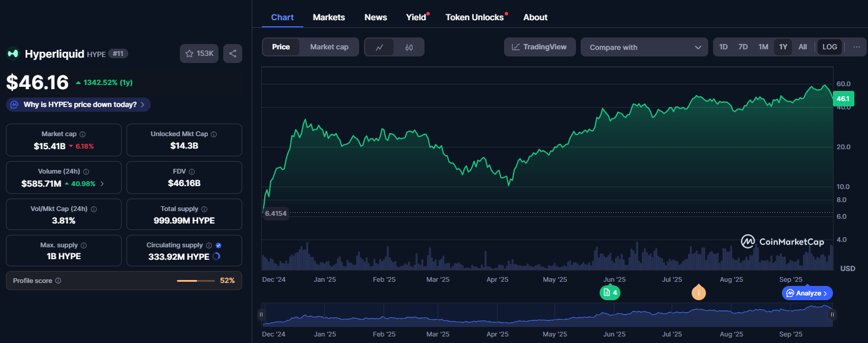
Task: Switch to candlestick chart icon
Action: coord(409,47)
